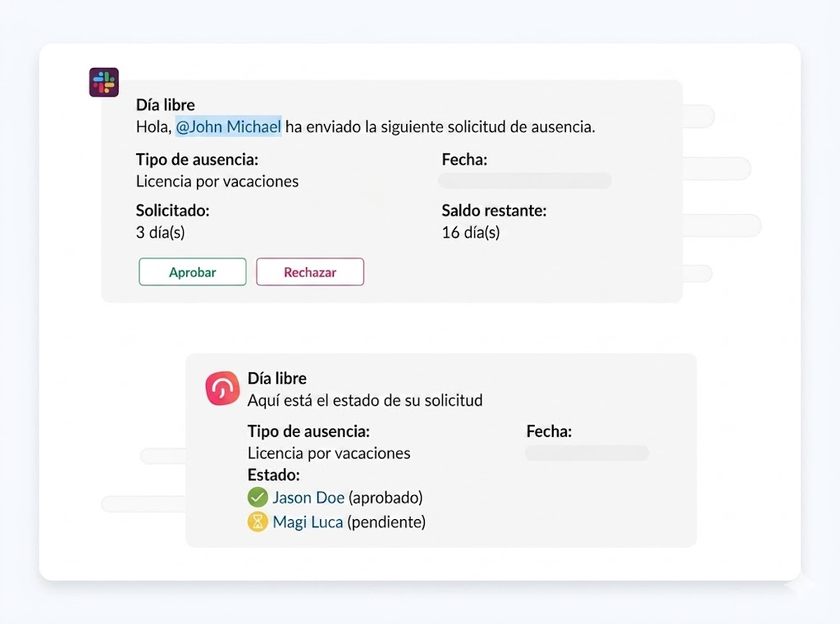Image resolution: width=840 pixels, height=624 pixels.
Task: Click the Solicitado value showing 3 día(s)
Action: click(x=161, y=232)
